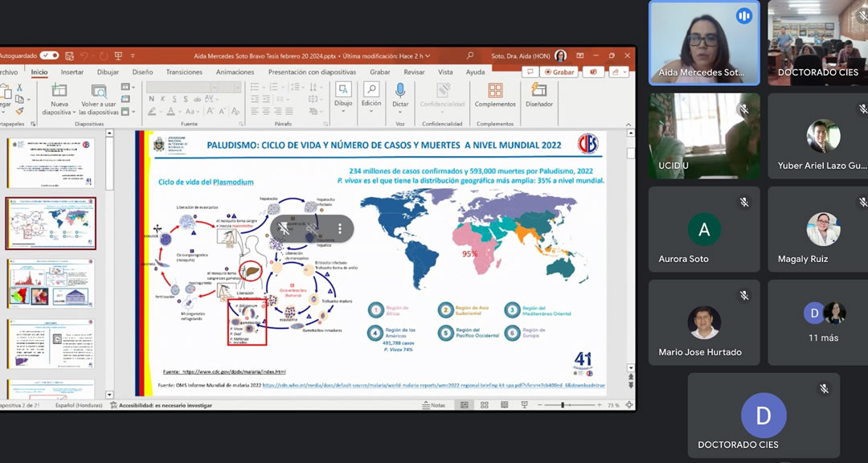The height and width of the screenshot is (463, 868).
Task: Open the comments pane icon
Action: click(x=530, y=72)
